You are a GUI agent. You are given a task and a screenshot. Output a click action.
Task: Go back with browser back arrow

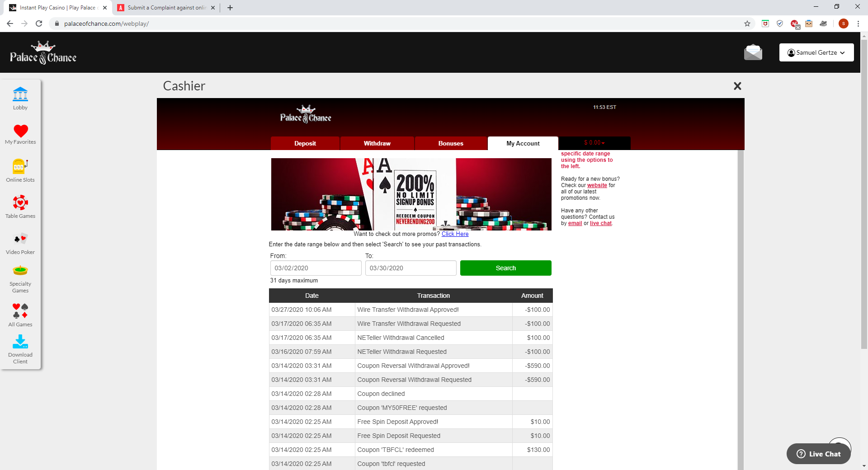(10, 23)
